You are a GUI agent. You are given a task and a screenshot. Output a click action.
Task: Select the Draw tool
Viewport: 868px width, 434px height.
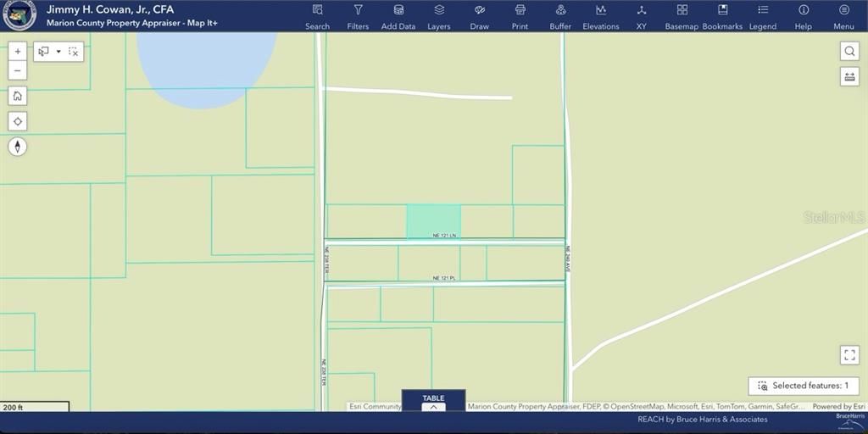[480, 16]
